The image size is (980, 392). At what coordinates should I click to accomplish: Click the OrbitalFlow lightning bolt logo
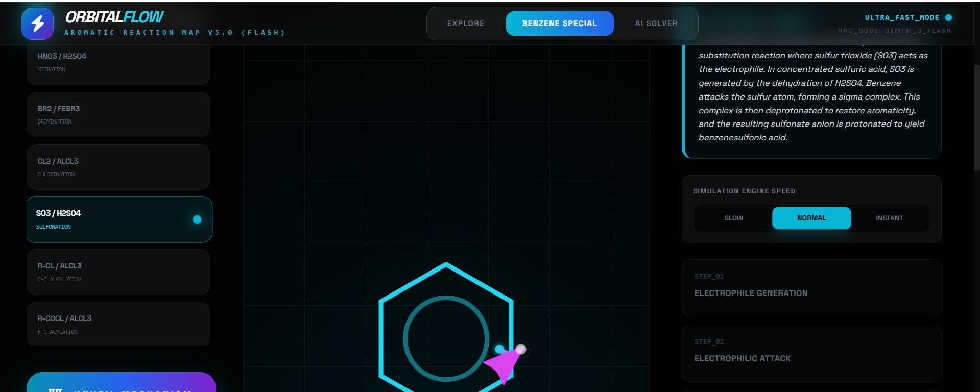[x=37, y=23]
